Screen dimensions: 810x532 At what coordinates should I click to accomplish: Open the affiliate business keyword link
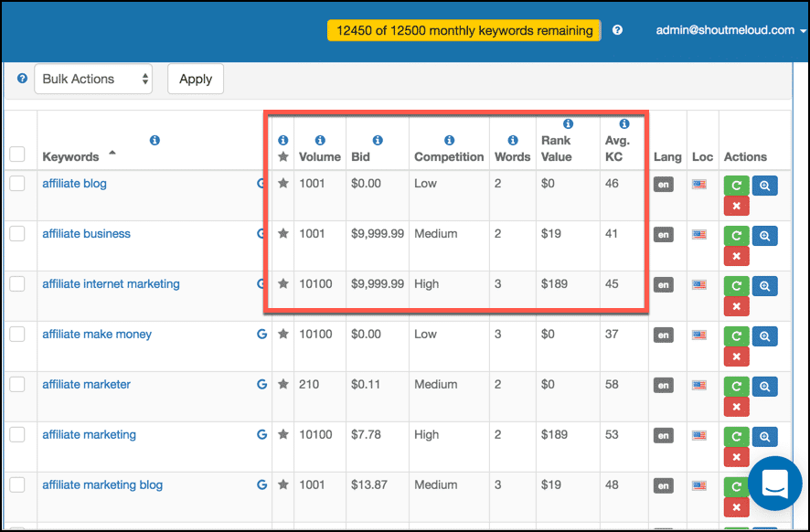86,233
